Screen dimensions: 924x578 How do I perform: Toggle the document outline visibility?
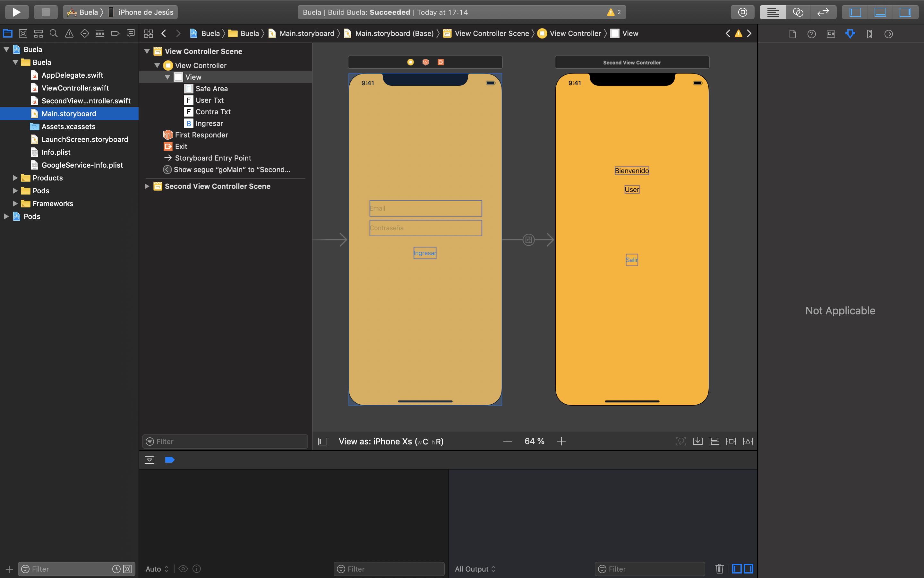pos(323,442)
